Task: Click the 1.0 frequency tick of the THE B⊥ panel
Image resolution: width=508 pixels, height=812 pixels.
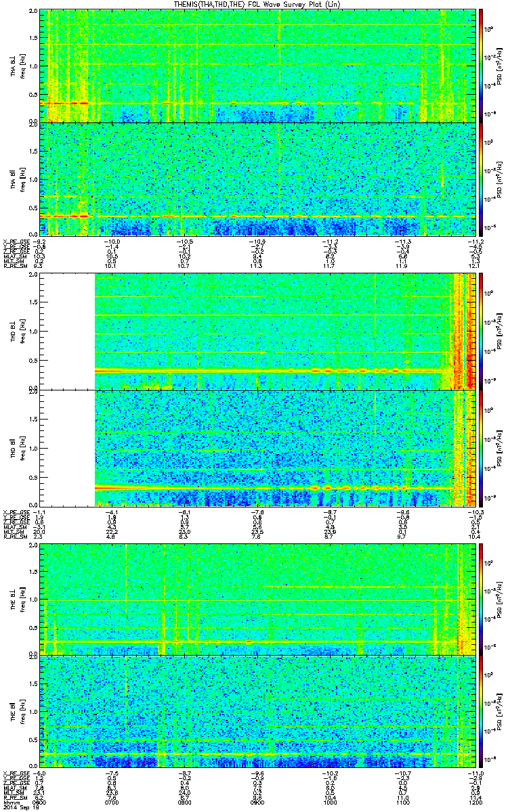Action: coord(34,599)
